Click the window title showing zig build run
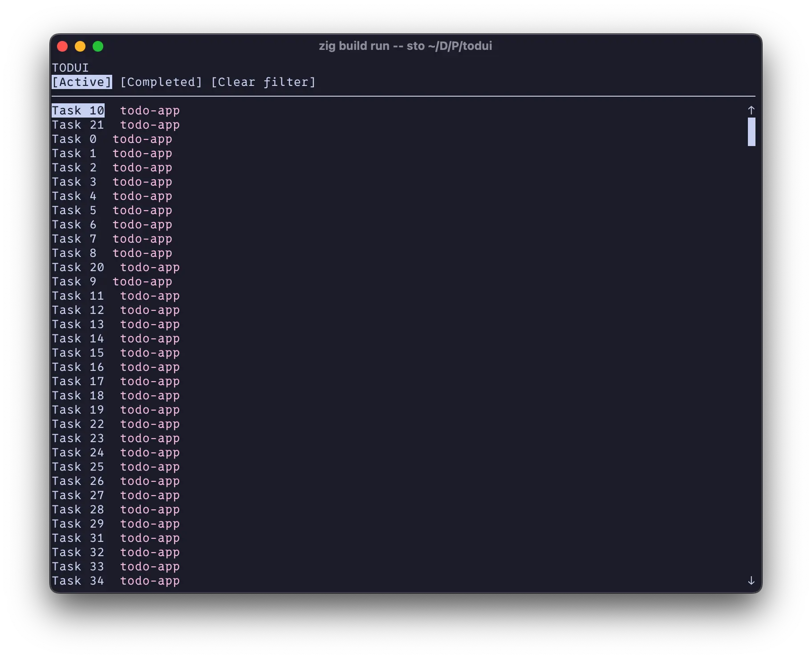This screenshot has height=659, width=812. [406, 46]
